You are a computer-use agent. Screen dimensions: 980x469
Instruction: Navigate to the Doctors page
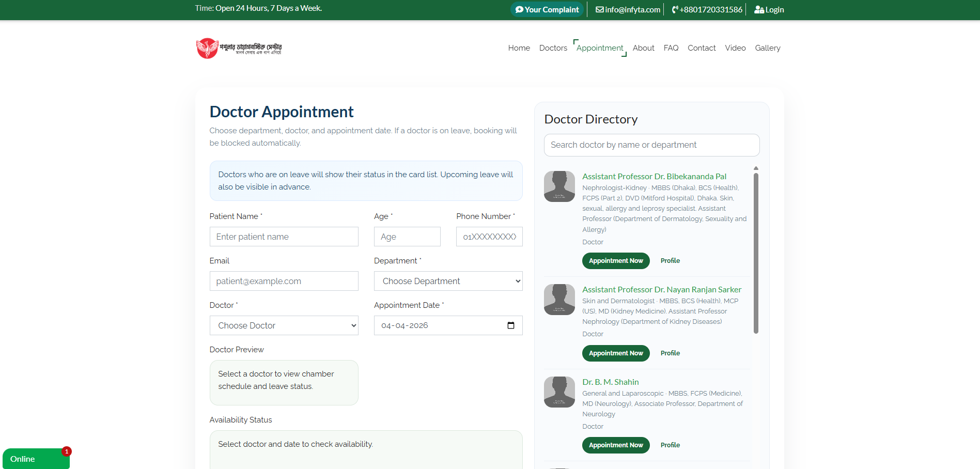tap(553, 48)
